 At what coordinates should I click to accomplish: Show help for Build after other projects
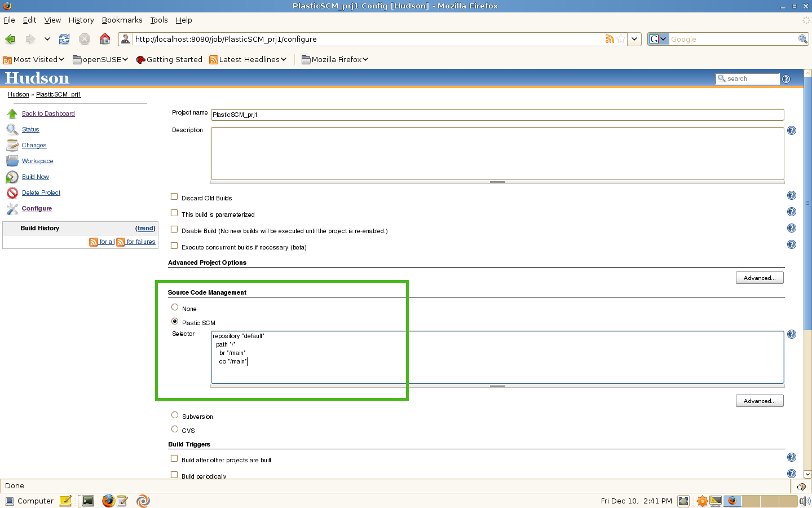pyautogui.click(x=792, y=457)
